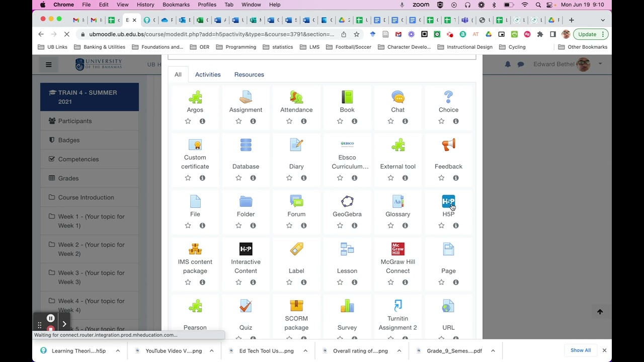Viewport: 644px width, 362px height.
Task: Add a Label resource
Action: point(296,249)
